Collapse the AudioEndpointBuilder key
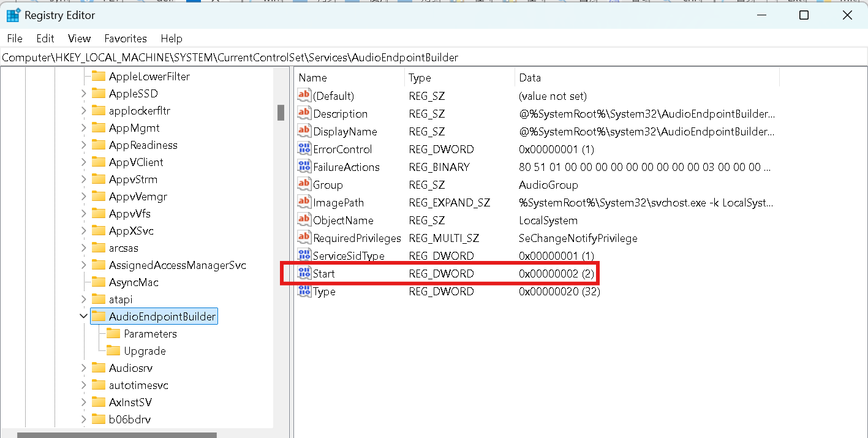Viewport: 868px width, 438px height. [x=84, y=317]
